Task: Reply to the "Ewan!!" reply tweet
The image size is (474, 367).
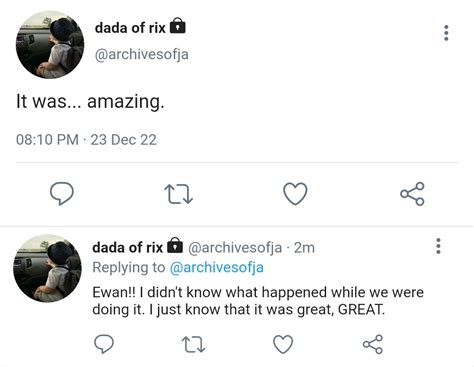Action: [104, 344]
